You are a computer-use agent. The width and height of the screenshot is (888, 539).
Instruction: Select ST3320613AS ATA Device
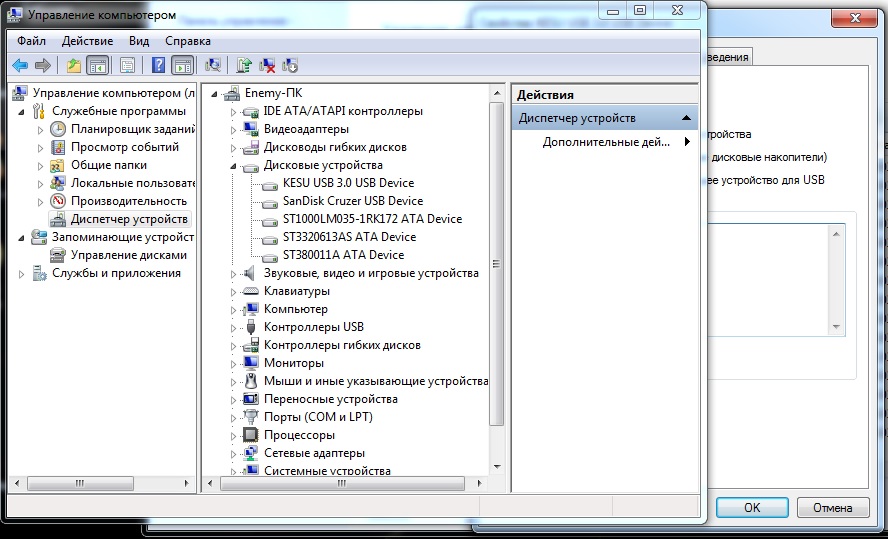pos(349,237)
